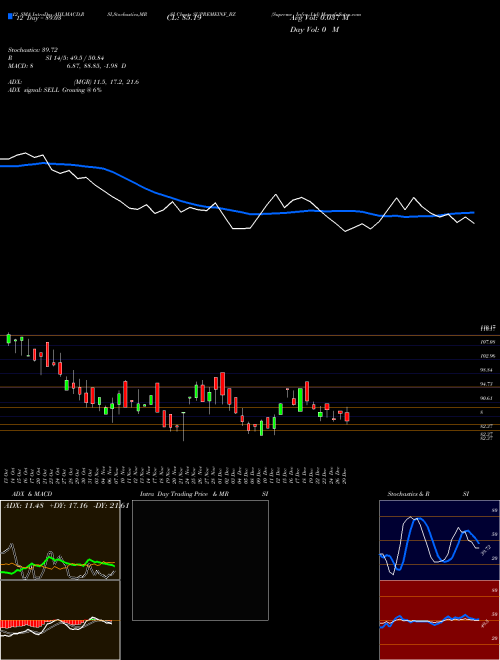Click the 90.61 price axis label
This screenshot has height=660, width=500.
tap(487, 398)
